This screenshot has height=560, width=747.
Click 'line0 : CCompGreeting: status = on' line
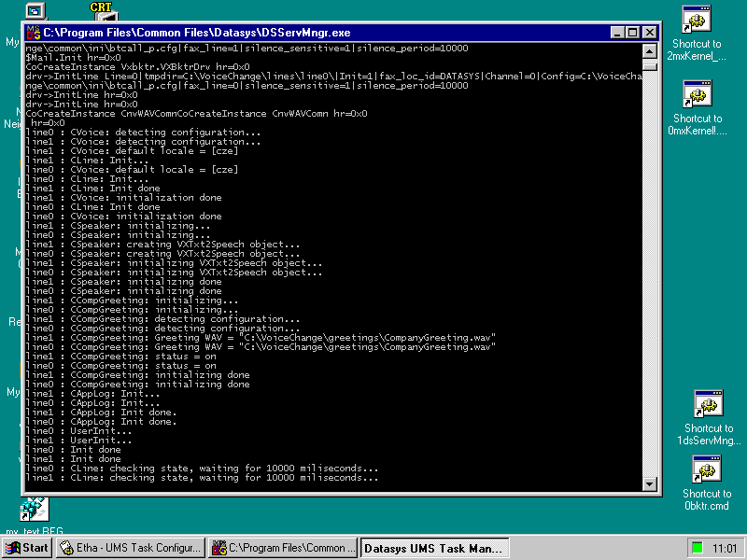pyautogui.click(x=121, y=366)
